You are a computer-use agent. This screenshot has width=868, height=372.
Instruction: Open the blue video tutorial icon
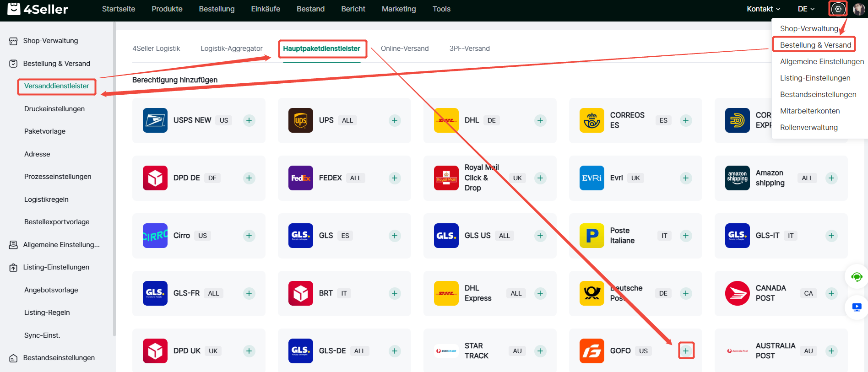857,307
